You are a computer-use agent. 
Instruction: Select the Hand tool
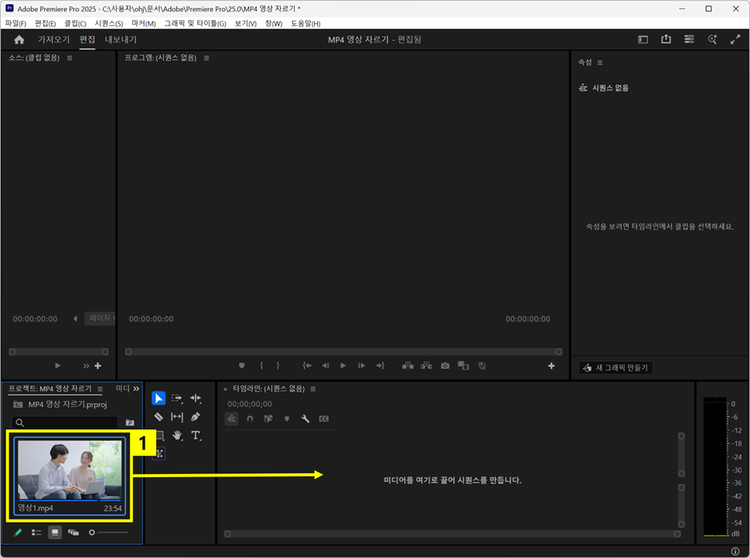[x=177, y=436]
